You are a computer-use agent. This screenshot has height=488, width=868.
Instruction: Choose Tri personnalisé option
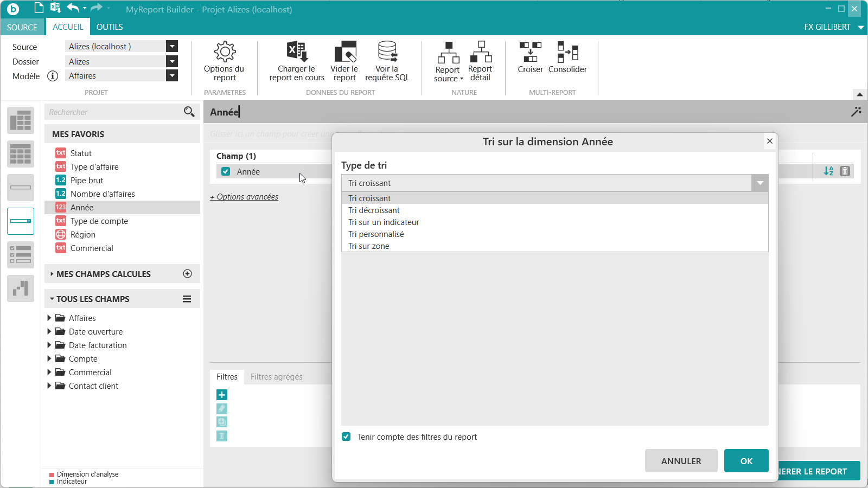376,234
